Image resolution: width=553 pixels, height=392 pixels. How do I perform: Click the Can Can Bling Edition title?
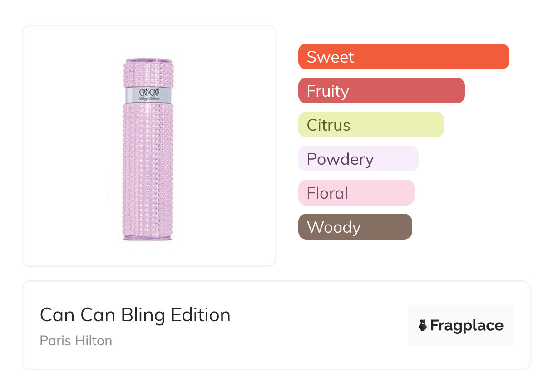coord(135,315)
